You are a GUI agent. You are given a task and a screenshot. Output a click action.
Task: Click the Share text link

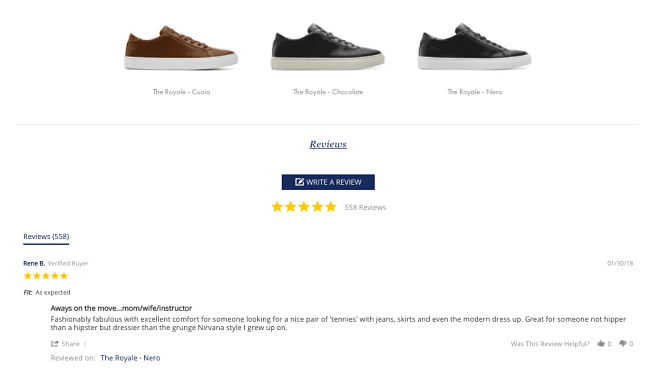70,344
